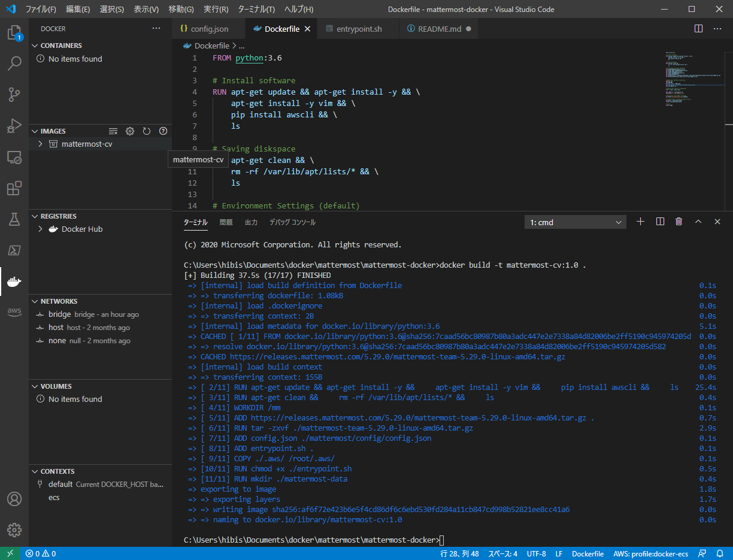The width and height of the screenshot is (733, 560).
Task: Select the ecs context entry
Action: click(x=100, y=497)
